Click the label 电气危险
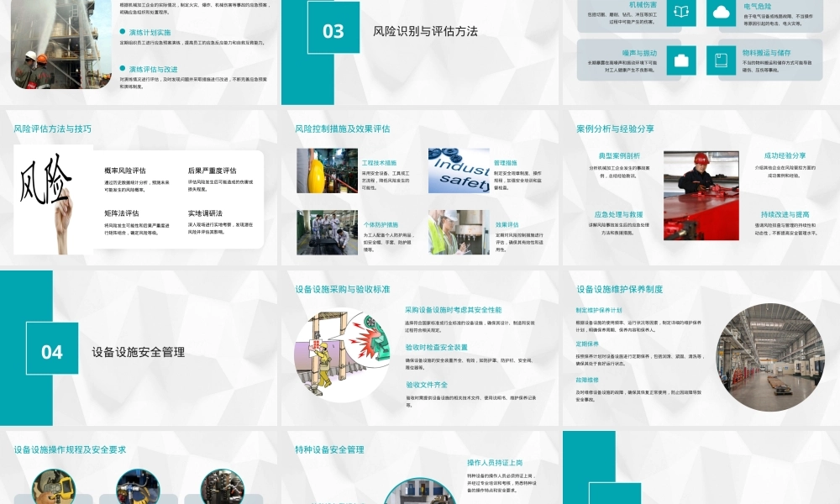Viewport: 840px width, 504px height. click(757, 7)
